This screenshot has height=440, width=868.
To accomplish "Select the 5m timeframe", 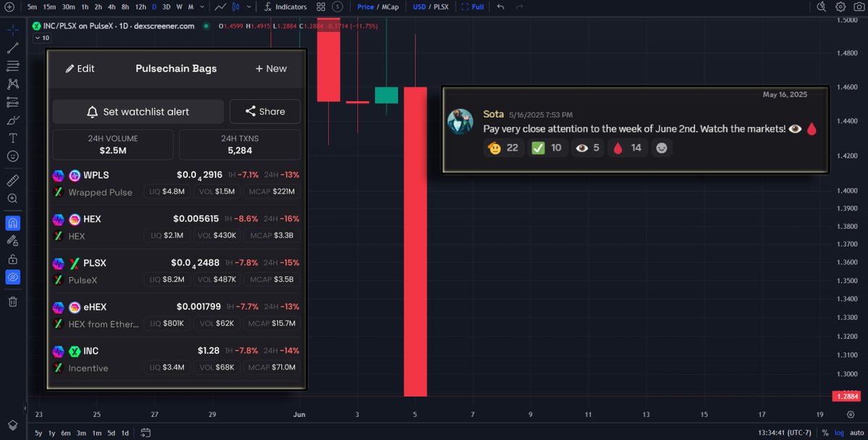I will pos(33,7).
